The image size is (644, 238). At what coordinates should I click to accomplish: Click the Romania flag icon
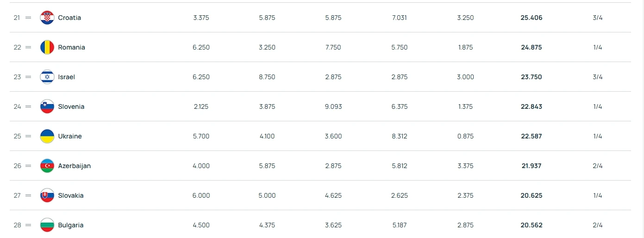click(x=47, y=47)
